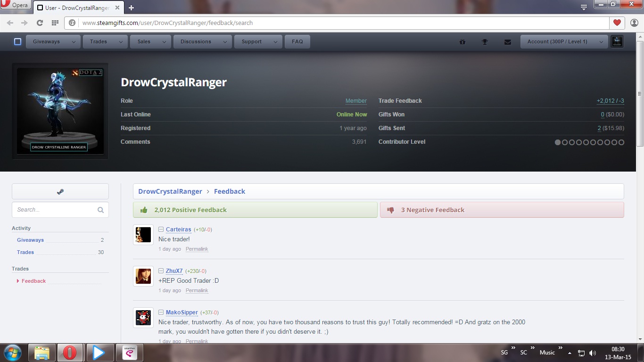This screenshot has height=362, width=644.
Task: Expand the Account dropdown arrow
Action: [601, 41]
